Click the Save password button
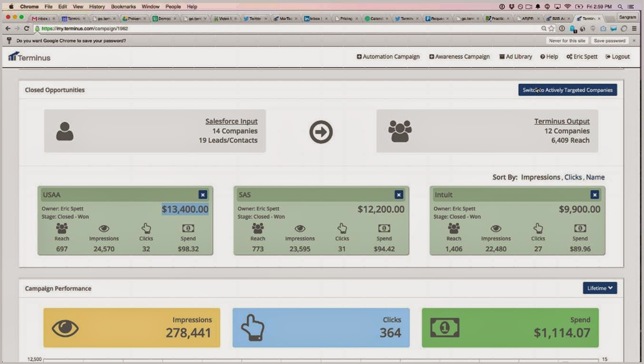Image resolution: width=644 pixels, height=364 pixels. click(609, 41)
